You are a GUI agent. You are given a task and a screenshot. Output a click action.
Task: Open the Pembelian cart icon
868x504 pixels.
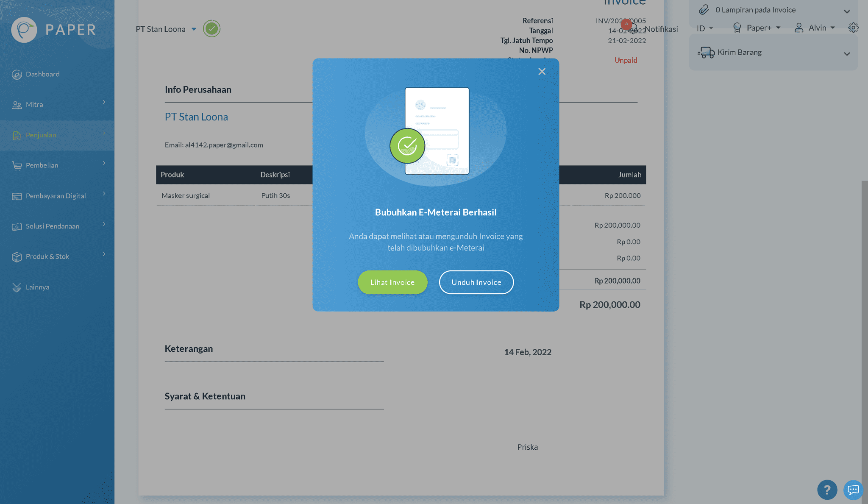click(17, 165)
